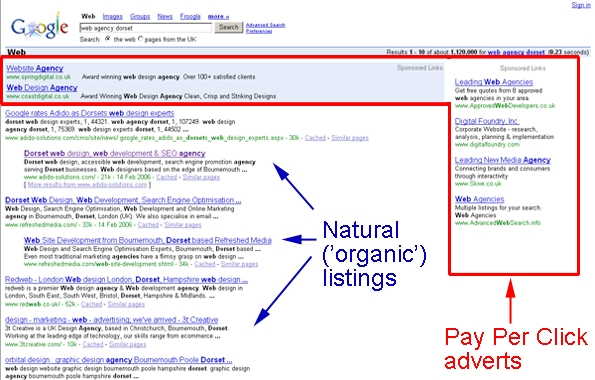Select the Web search tab label

point(88,16)
